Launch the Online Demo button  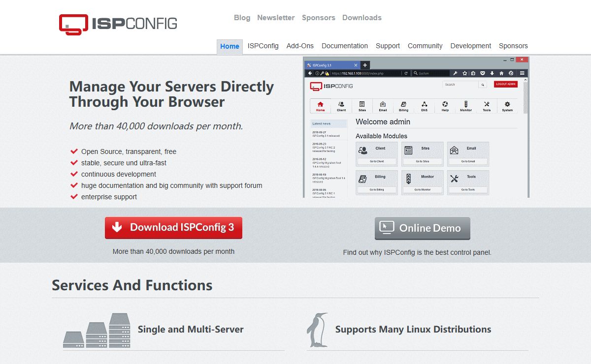423,228
